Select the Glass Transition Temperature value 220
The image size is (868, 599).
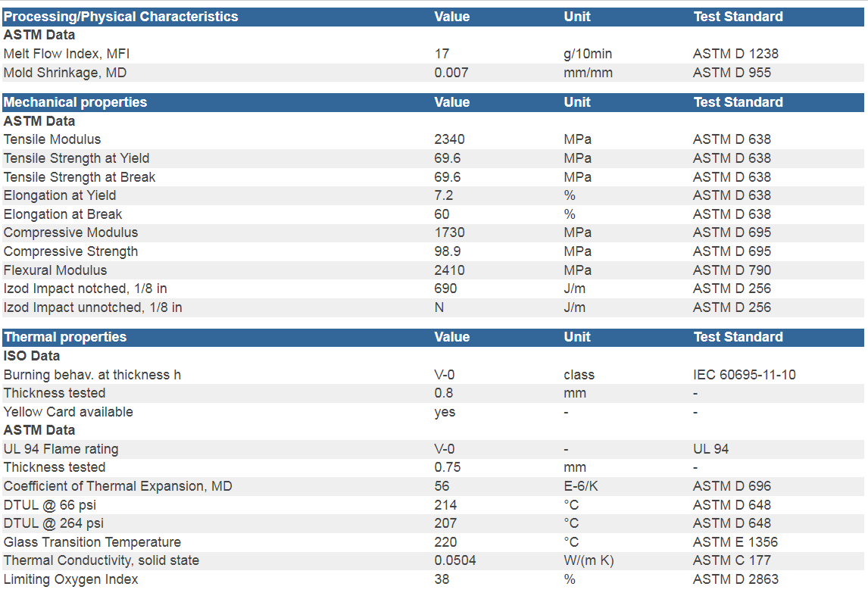point(445,542)
